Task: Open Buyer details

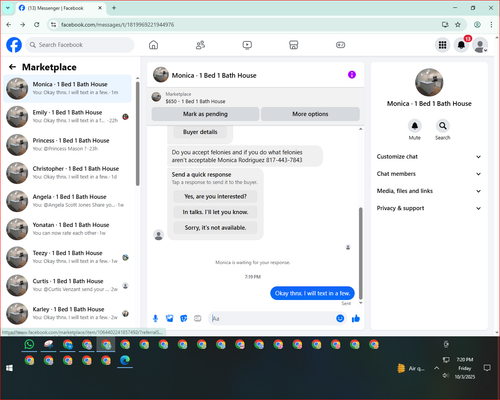Action: (x=200, y=132)
